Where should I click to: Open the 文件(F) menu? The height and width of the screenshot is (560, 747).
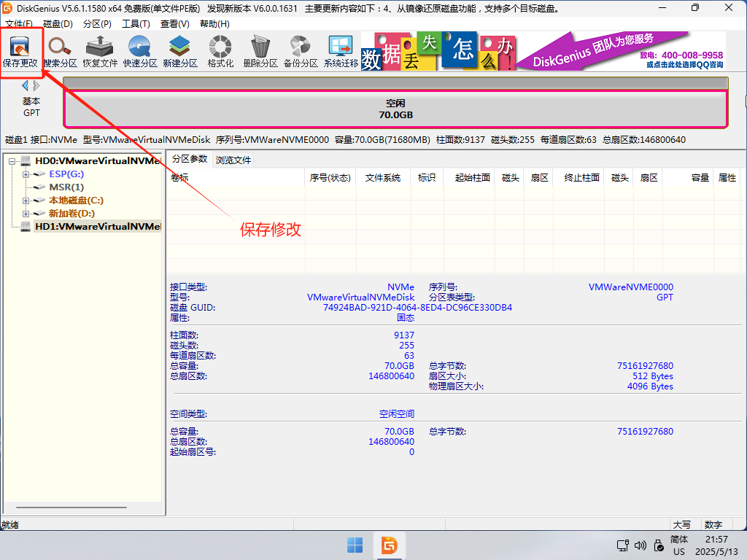point(19,24)
